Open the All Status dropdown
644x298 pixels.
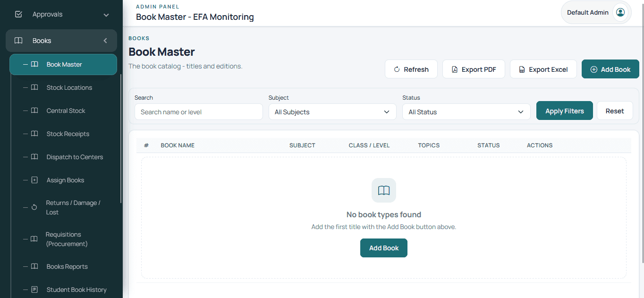466,112
